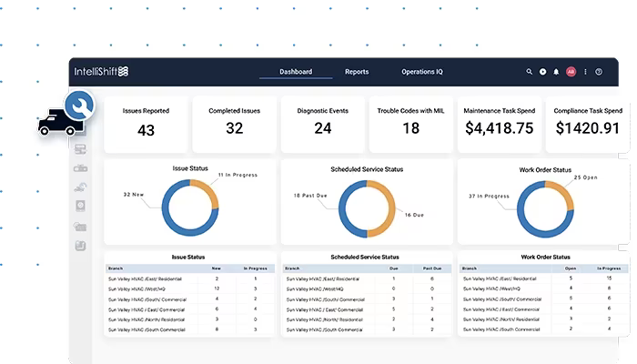The width and height of the screenshot is (637, 364).
Task: Select the dashcam device sidebar icon
Action: 80,168
